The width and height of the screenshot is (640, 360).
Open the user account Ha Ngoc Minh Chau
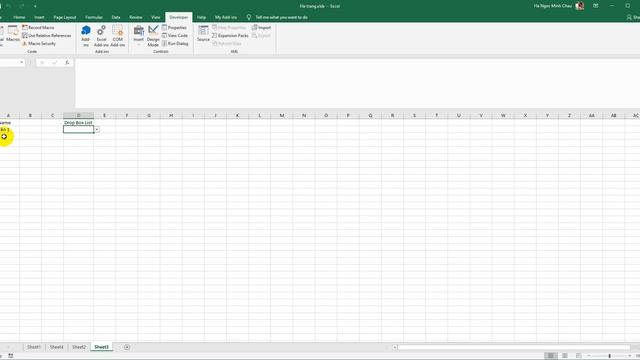pos(558,6)
